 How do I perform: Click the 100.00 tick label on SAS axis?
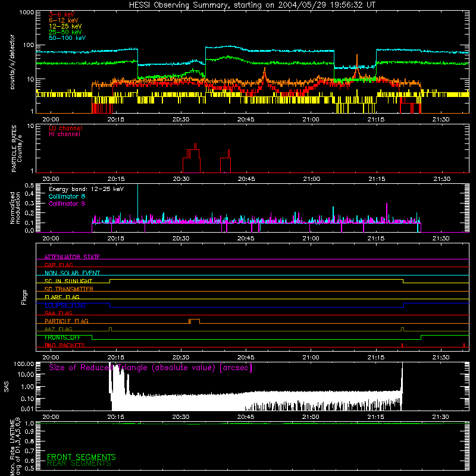pos(24,364)
